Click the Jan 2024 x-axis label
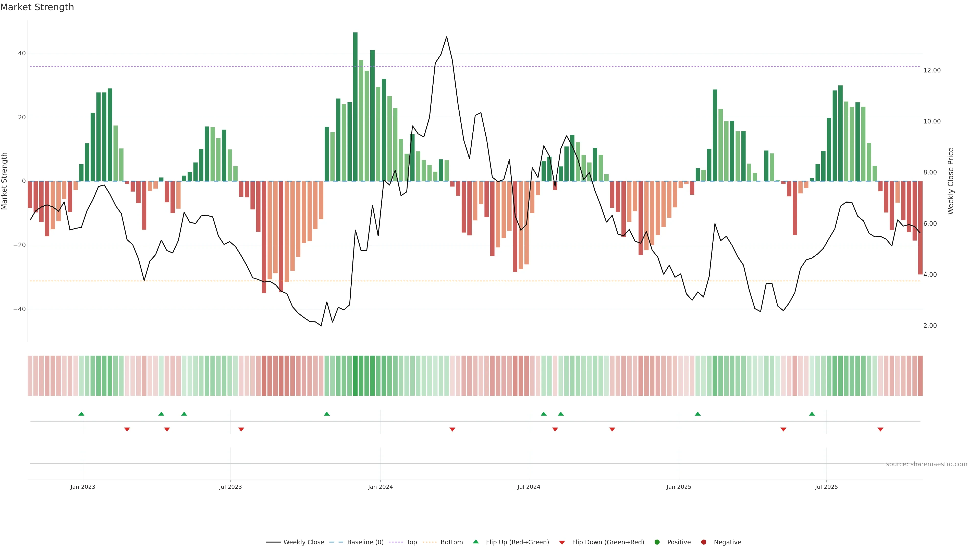The width and height of the screenshot is (980, 551). [380, 487]
